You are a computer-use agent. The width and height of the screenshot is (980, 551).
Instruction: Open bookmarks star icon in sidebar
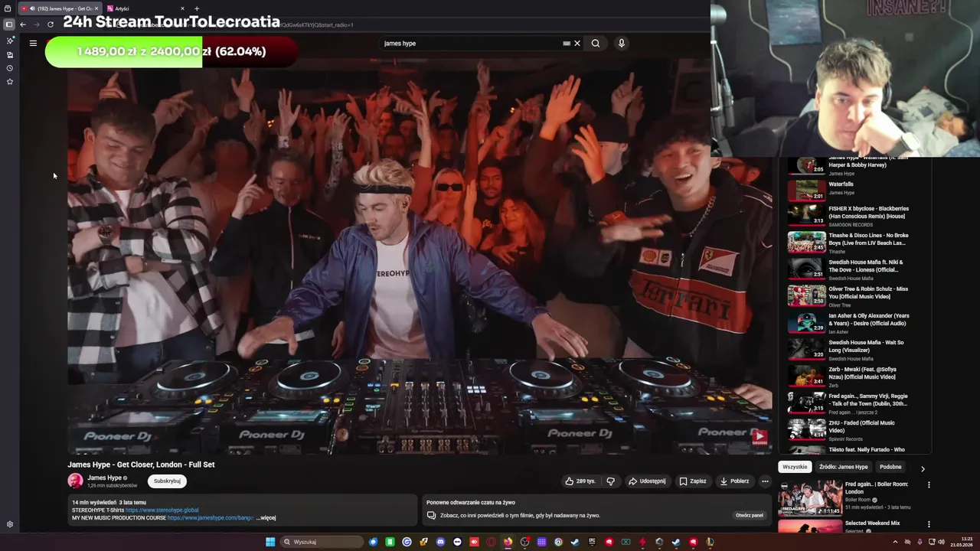point(9,81)
